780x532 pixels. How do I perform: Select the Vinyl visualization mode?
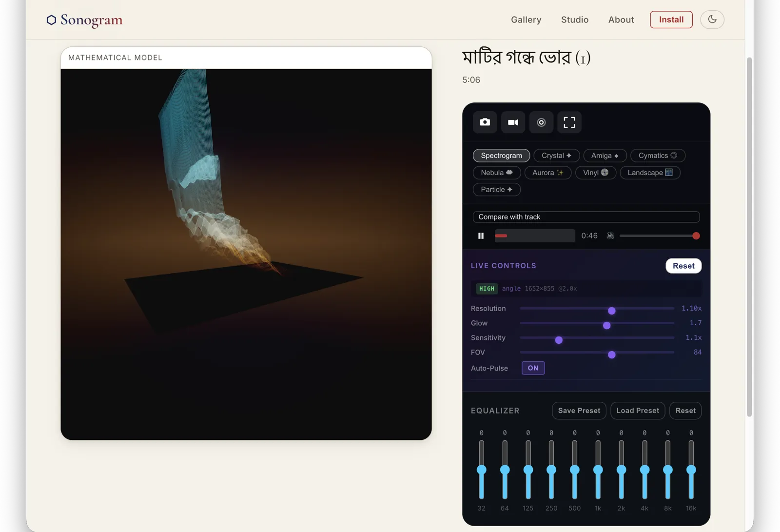click(x=595, y=173)
